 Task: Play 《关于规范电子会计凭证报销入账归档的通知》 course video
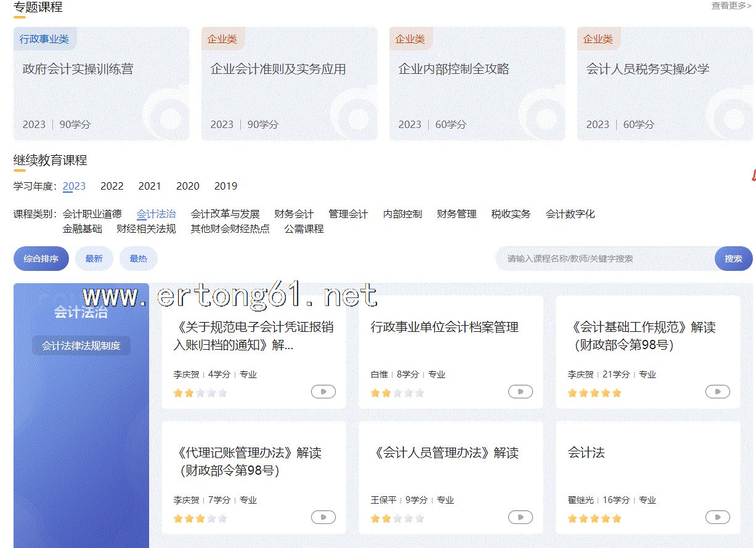(x=323, y=392)
